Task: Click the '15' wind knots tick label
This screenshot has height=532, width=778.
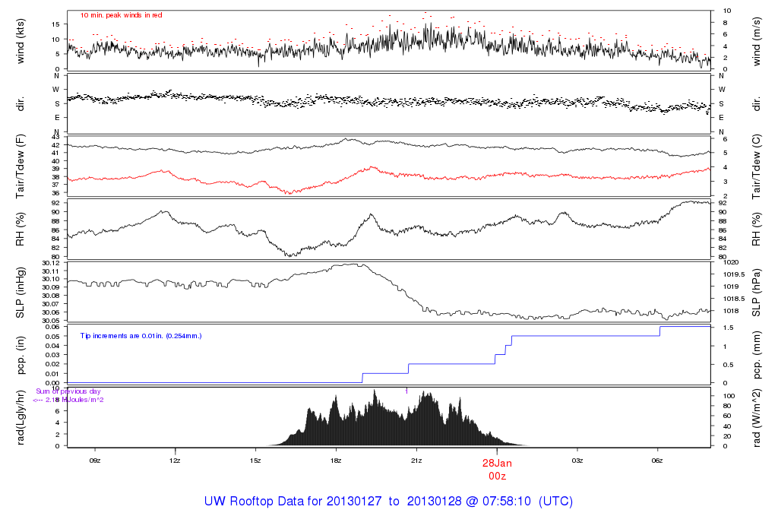Action: tap(55, 24)
